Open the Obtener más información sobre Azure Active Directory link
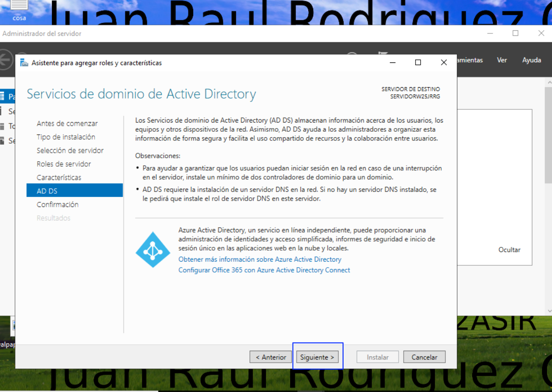The width and height of the screenshot is (552, 392). (x=260, y=259)
